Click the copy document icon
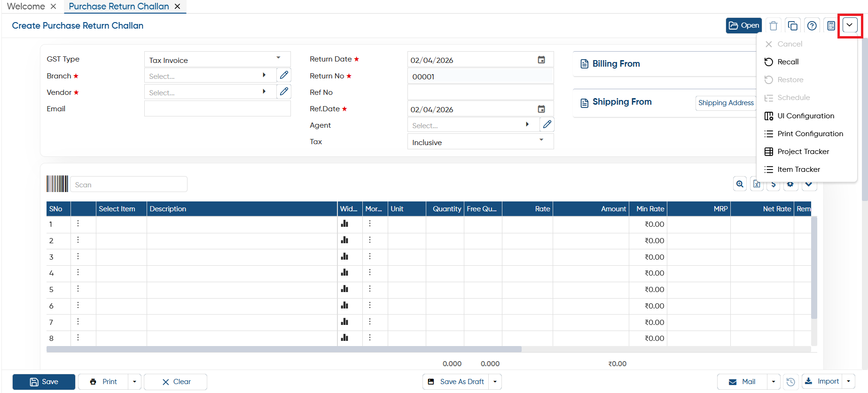The height and width of the screenshot is (393, 868). point(792,25)
